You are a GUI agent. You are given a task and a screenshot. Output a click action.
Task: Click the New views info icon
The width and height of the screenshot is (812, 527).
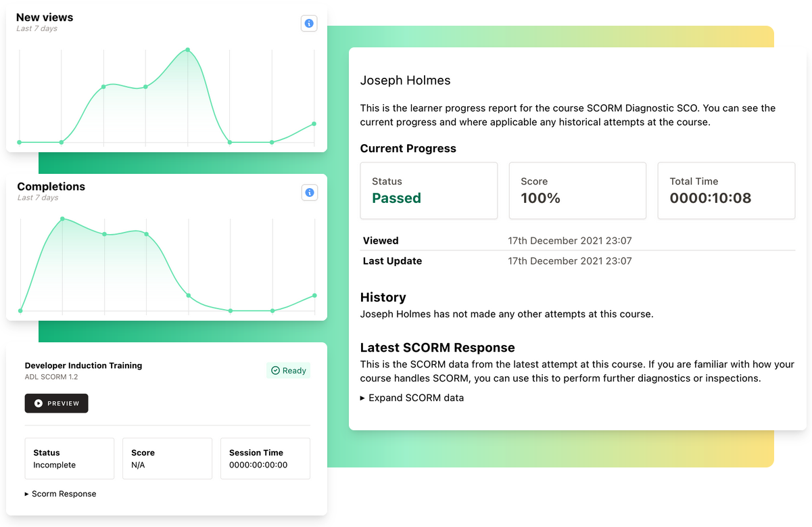tap(309, 24)
